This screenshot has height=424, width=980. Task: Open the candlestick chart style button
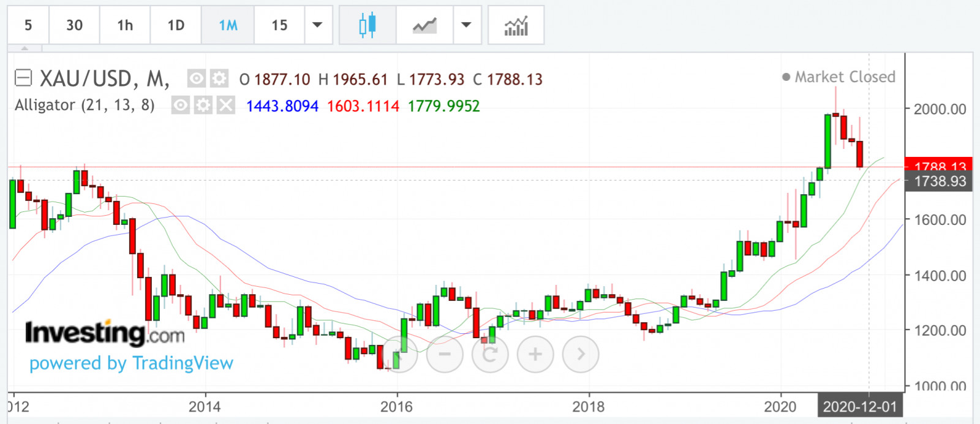click(367, 25)
